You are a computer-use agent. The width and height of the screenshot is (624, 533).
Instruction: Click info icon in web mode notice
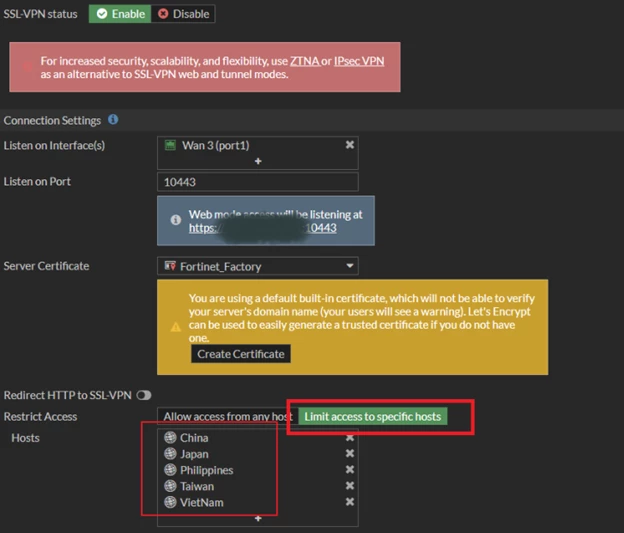click(176, 220)
